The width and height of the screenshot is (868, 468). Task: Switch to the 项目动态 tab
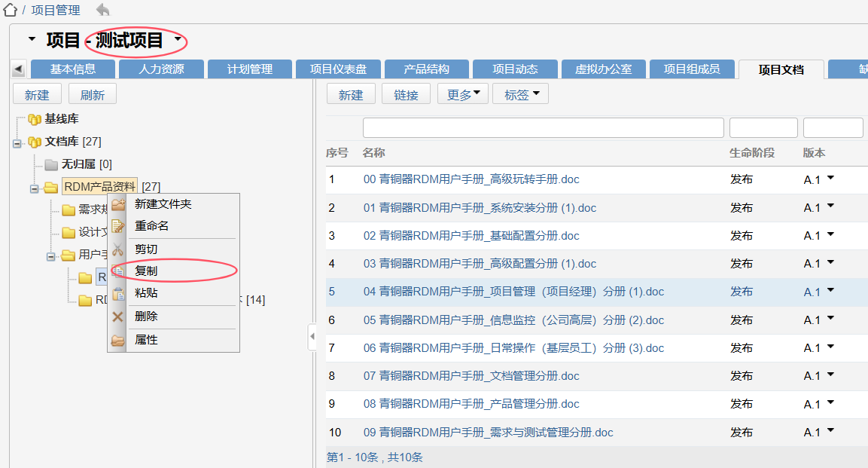point(516,69)
